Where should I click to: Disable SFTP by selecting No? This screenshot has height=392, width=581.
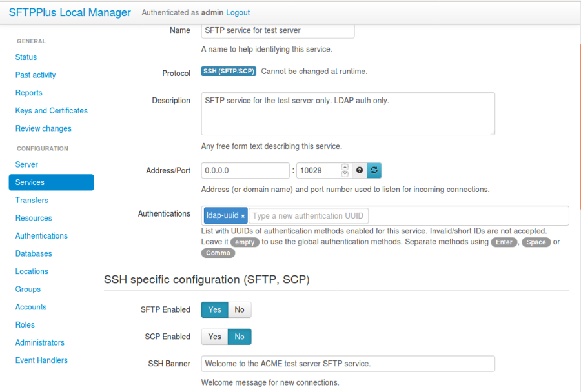(x=240, y=309)
